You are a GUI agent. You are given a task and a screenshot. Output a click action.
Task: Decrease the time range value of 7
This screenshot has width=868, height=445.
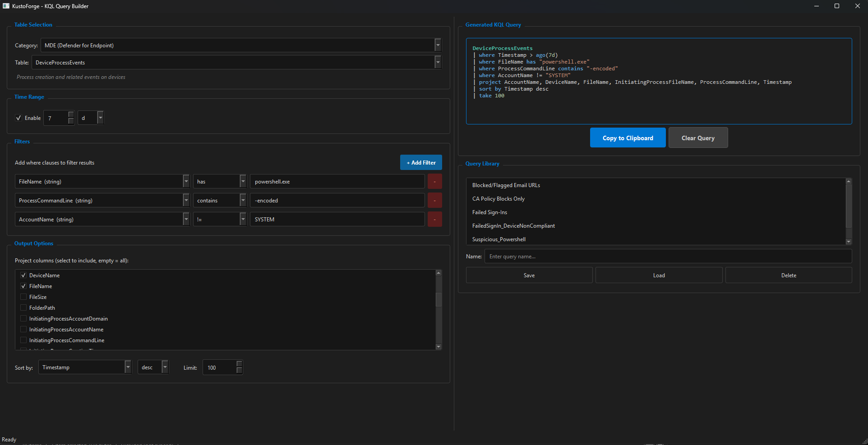[71, 121]
